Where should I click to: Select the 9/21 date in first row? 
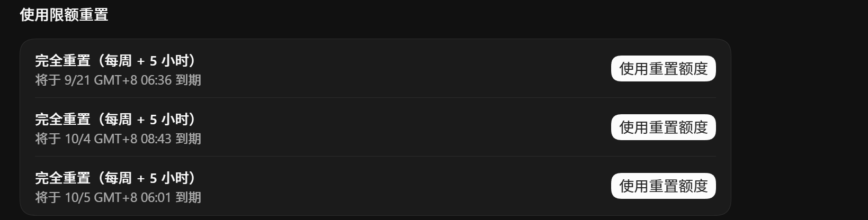(77, 80)
